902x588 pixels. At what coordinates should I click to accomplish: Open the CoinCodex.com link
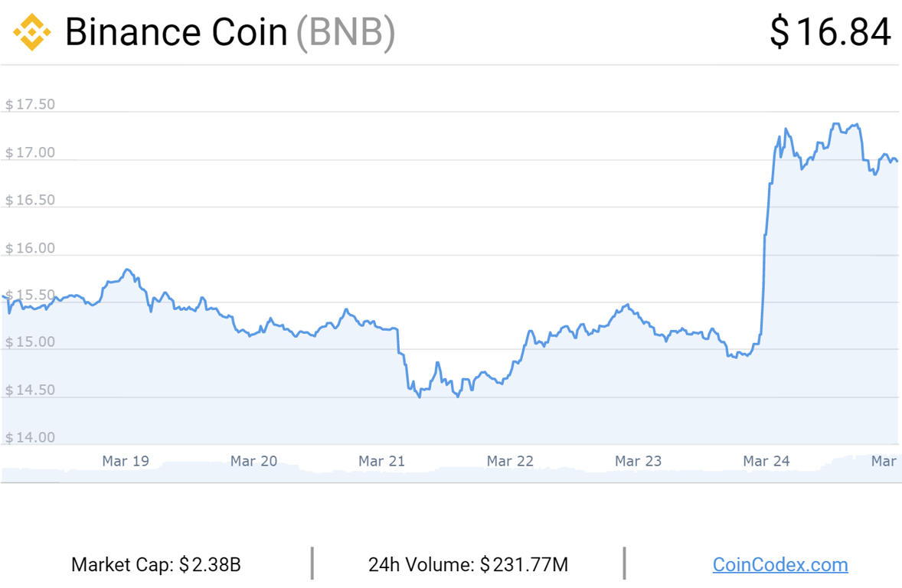(x=779, y=565)
